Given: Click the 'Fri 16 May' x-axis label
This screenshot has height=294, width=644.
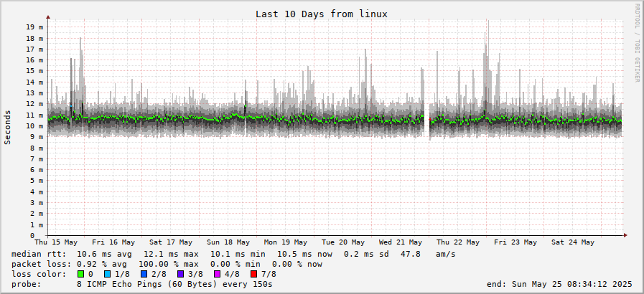Looking at the screenshot, I should (x=113, y=242).
